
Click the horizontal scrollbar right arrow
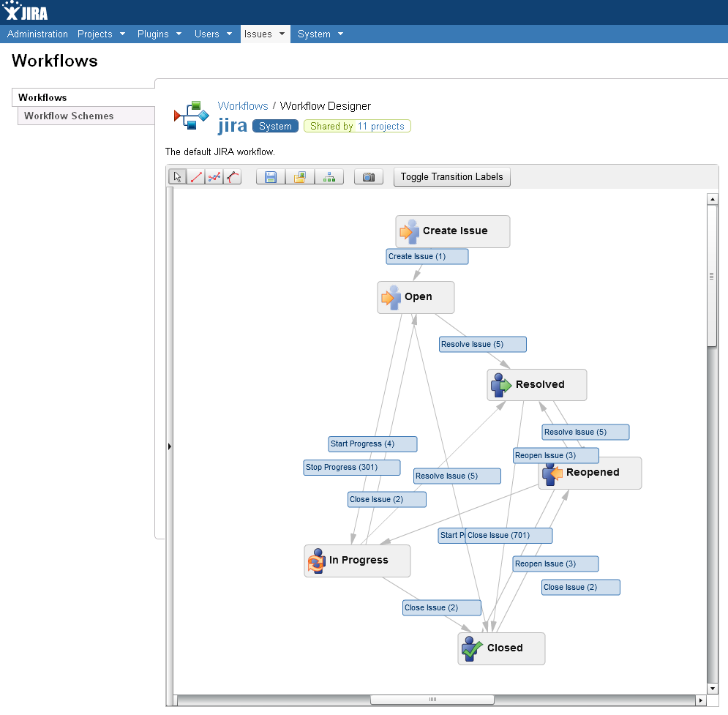click(x=701, y=700)
